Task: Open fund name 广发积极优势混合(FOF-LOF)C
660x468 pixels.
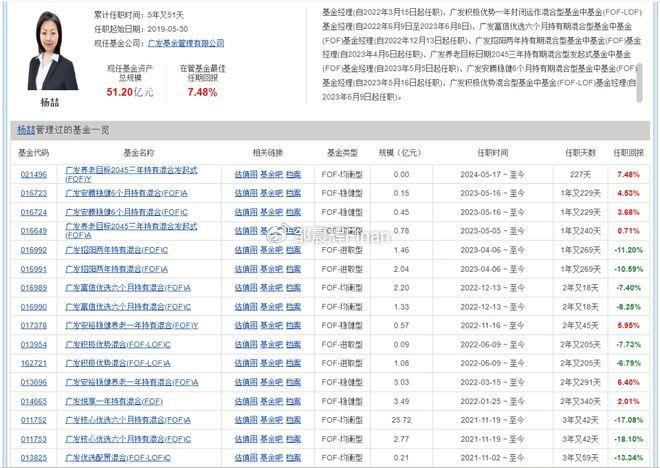Action: [x=118, y=344]
